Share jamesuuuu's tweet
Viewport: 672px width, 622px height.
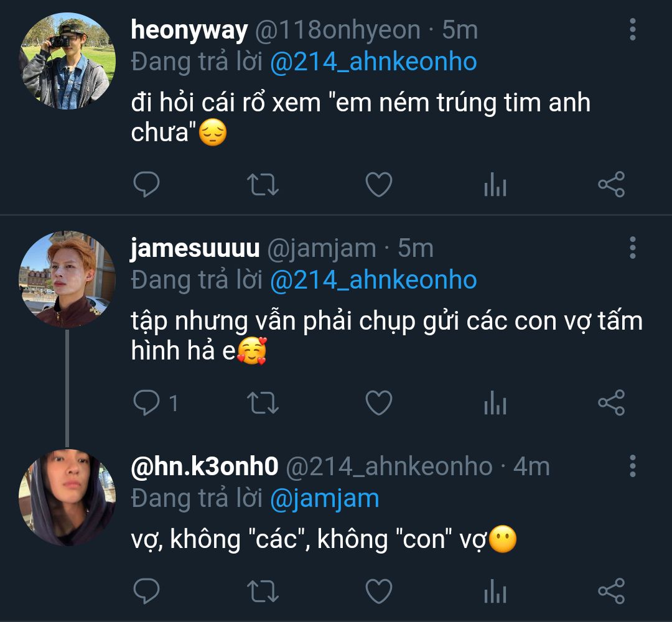pos(611,404)
